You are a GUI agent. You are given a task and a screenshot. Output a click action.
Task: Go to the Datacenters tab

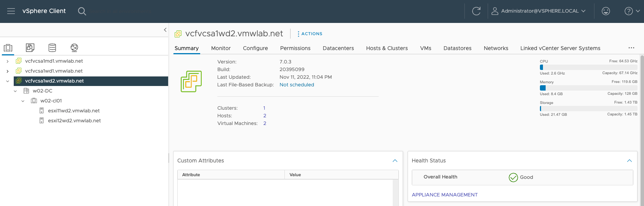tap(338, 48)
